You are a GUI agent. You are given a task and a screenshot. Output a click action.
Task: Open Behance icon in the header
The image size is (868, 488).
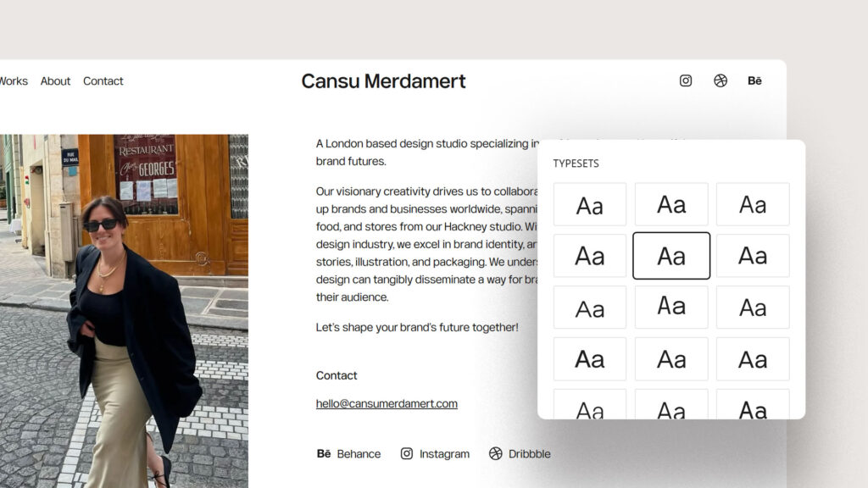pos(754,80)
